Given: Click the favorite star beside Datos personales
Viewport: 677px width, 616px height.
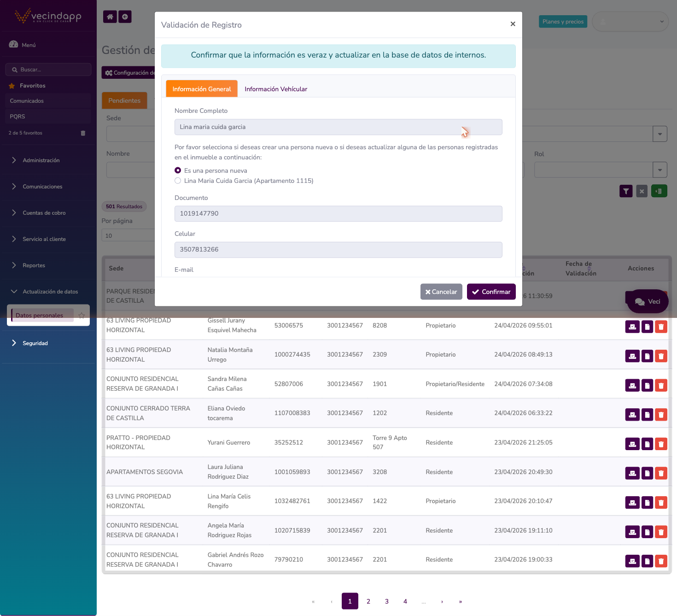Looking at the screenshot, I should [x=82, y=316].
